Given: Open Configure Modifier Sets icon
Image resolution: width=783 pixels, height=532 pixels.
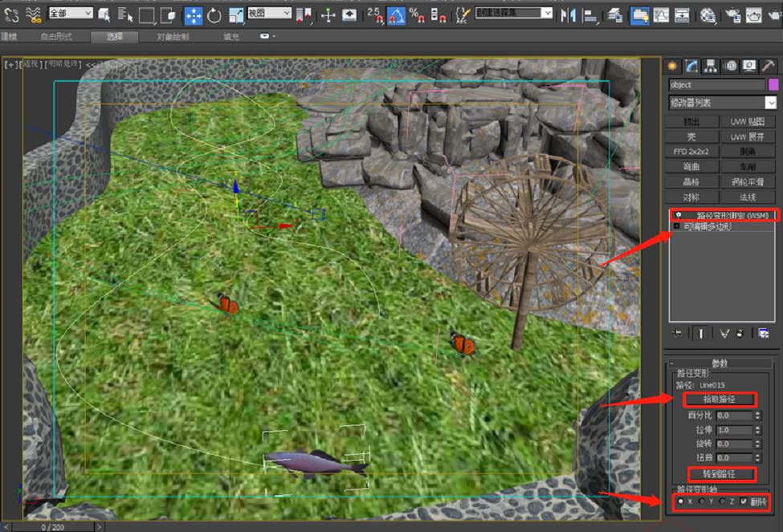Looking at the screenshot, I should (764, 333).
